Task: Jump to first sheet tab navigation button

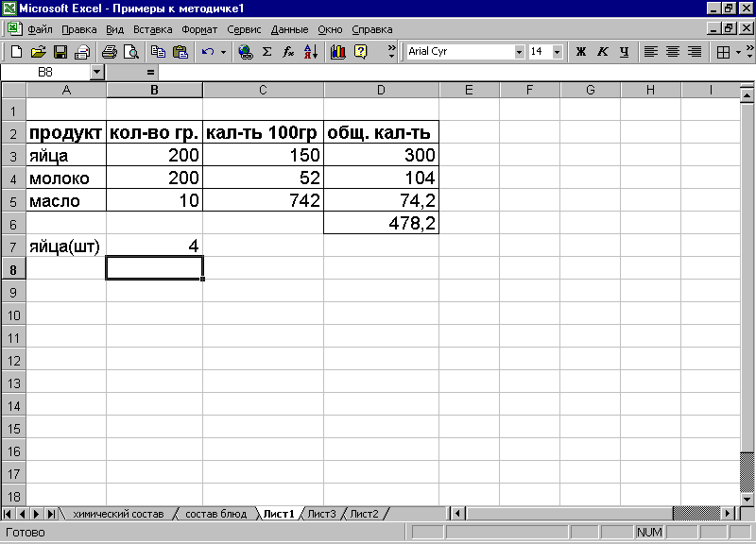Action: pos(8,514)
